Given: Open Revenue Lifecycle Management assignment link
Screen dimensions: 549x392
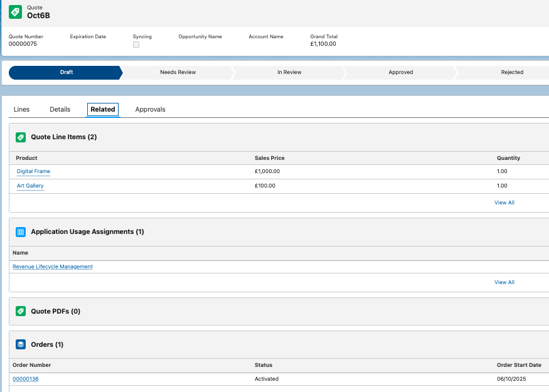Looking at the screenshot, I should point(53,267).
